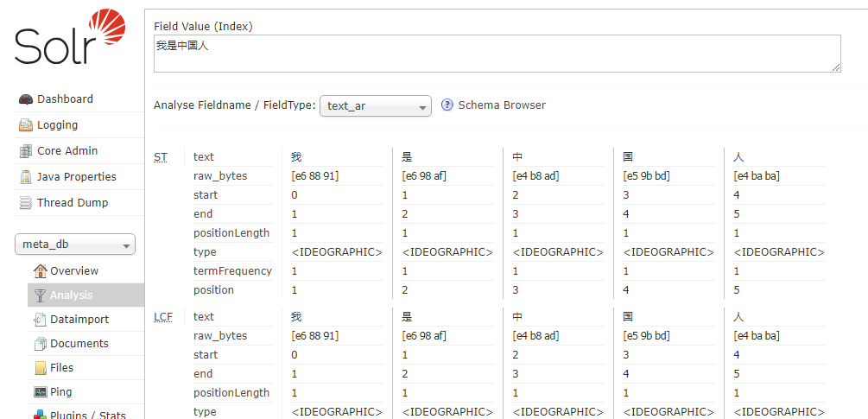Click the Overview house icon

[x=41, y=271]
